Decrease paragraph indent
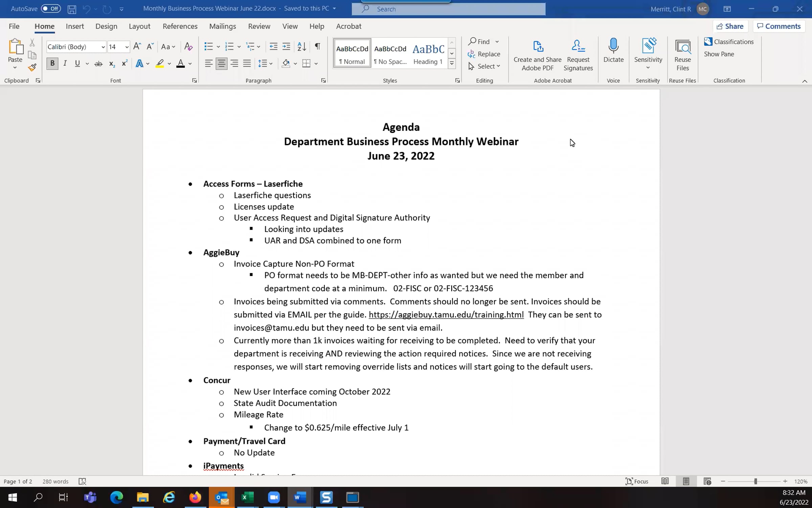The width and height of the screenshot is (812, 508). [x=273, y=46]
